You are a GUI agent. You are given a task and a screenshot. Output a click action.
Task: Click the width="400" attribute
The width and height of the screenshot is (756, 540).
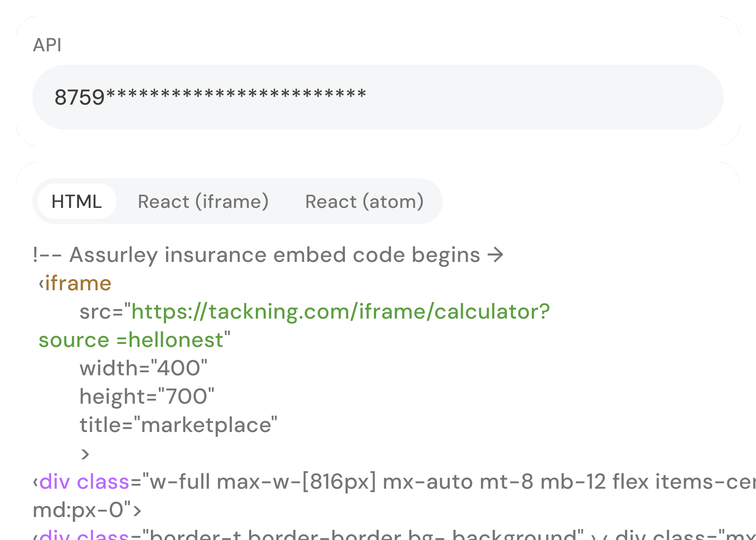pyautogui.click(x=143, y=368)
